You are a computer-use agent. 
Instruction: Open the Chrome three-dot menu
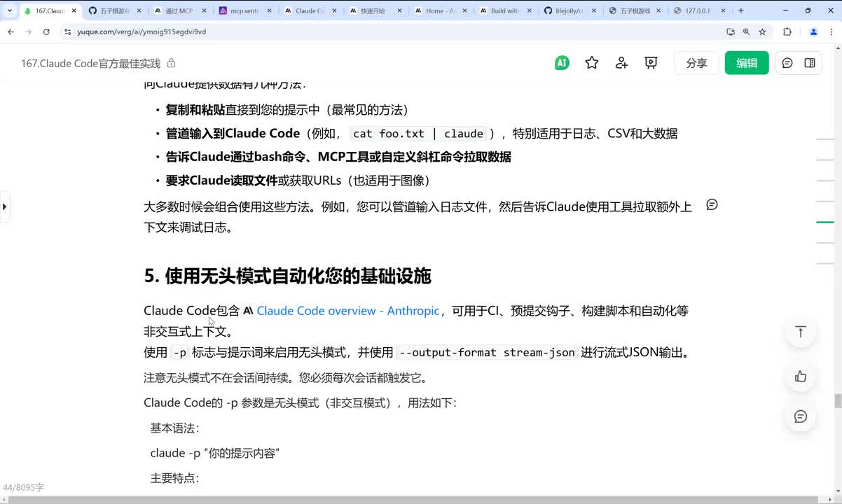[831, 31]
